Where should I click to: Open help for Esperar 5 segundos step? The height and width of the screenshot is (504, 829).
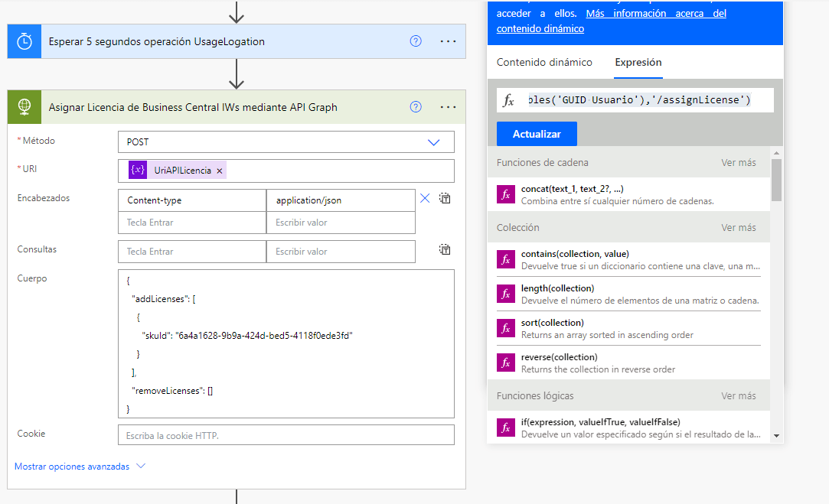click(416, 42)
